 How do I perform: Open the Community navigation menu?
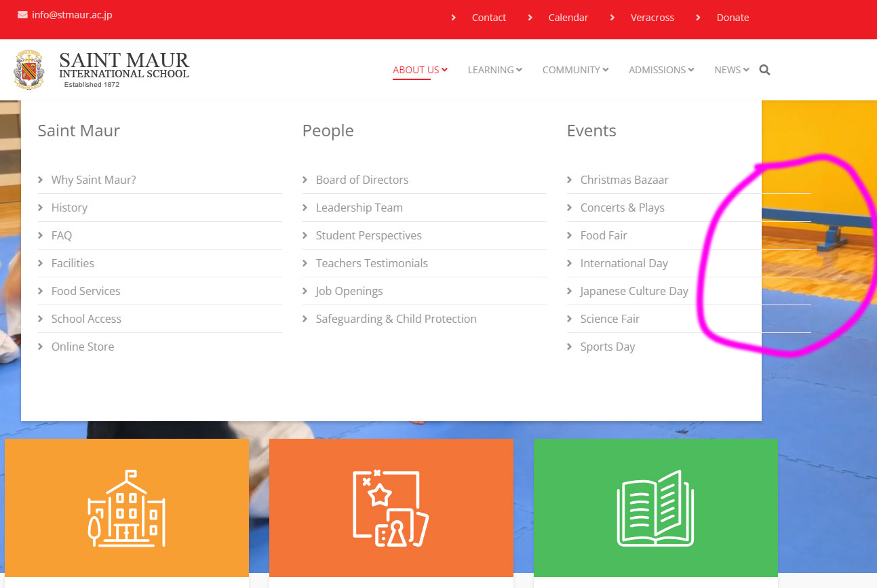(575, 70)
